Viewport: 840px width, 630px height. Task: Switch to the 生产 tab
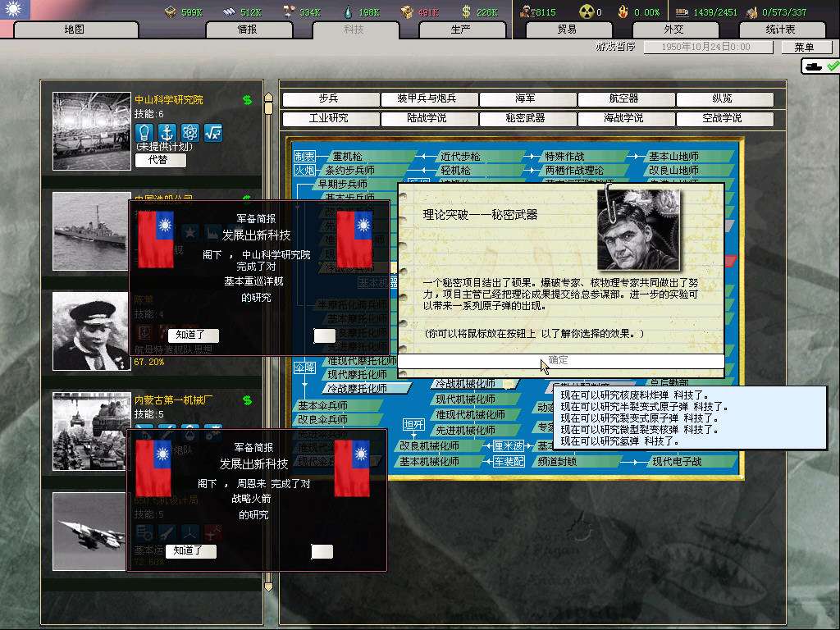click(x=461, y=30)
